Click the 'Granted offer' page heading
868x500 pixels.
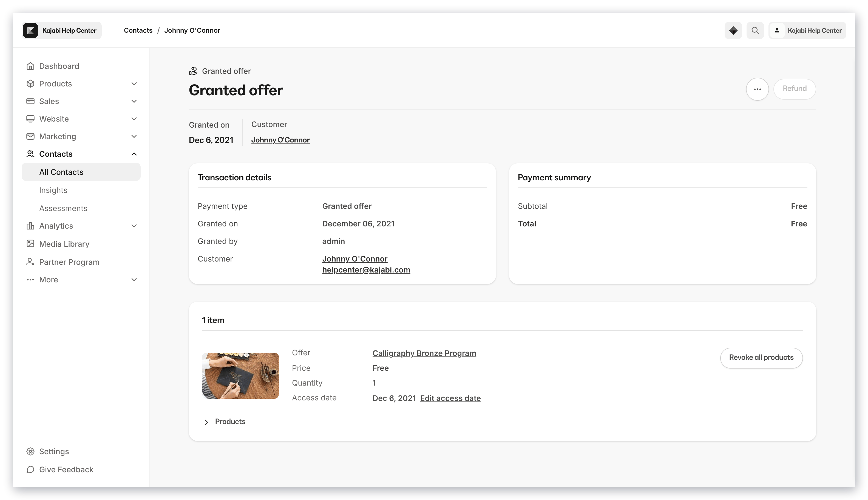click(236, 90)
